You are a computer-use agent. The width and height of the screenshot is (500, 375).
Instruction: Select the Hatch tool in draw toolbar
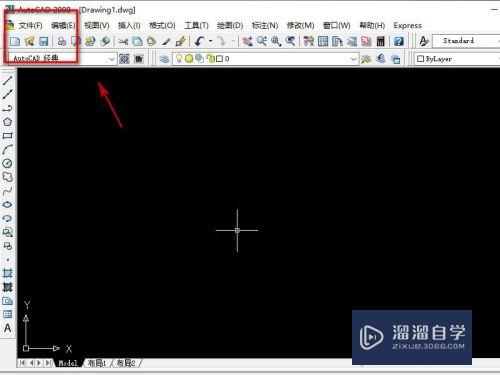8,273
